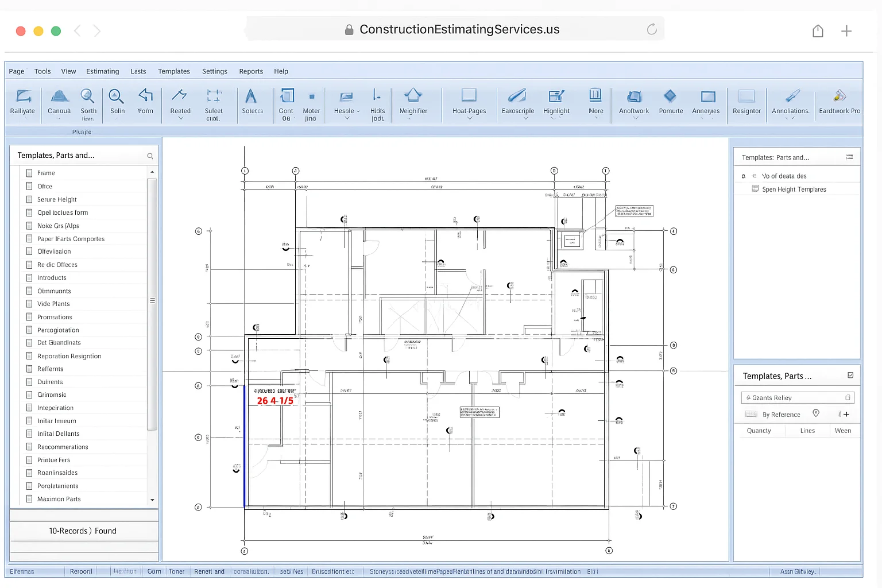Click the Lines column header

click(807, 431)
